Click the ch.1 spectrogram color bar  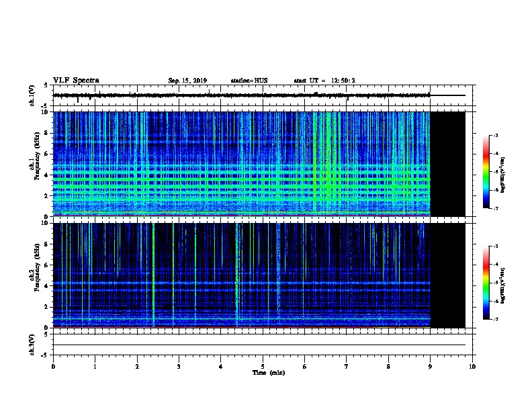(486, 172)
